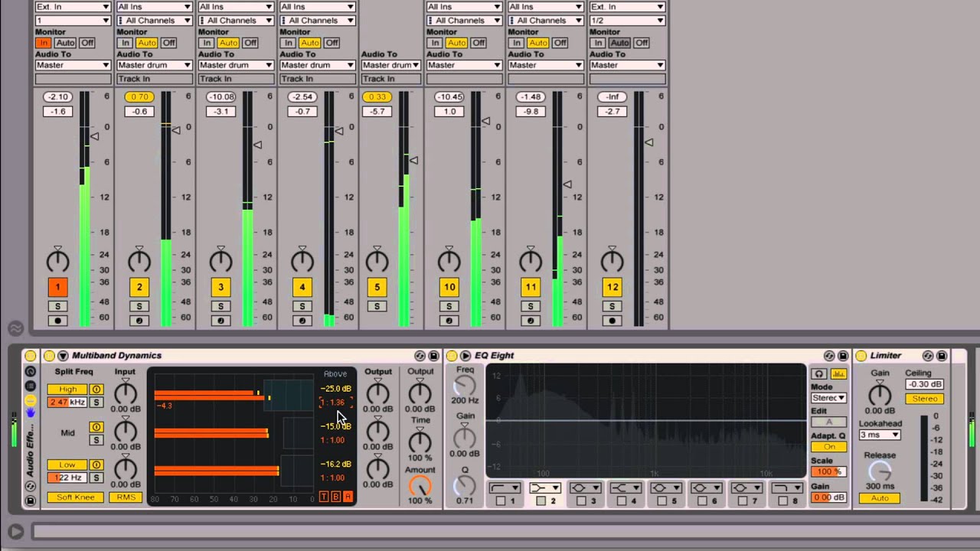This screenshot has height=551, width=980.
Task: Enable EQ Eight headphone audition mode
Action: (819, 374)
